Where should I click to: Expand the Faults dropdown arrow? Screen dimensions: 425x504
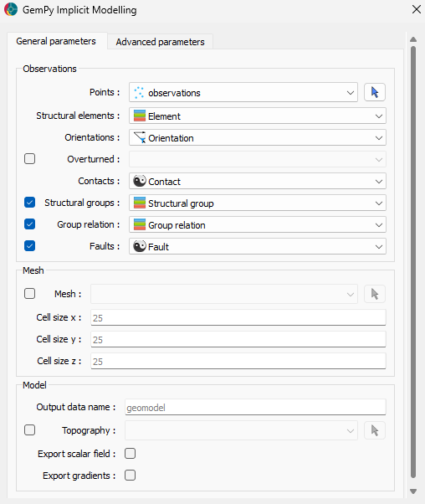(379, 246)
